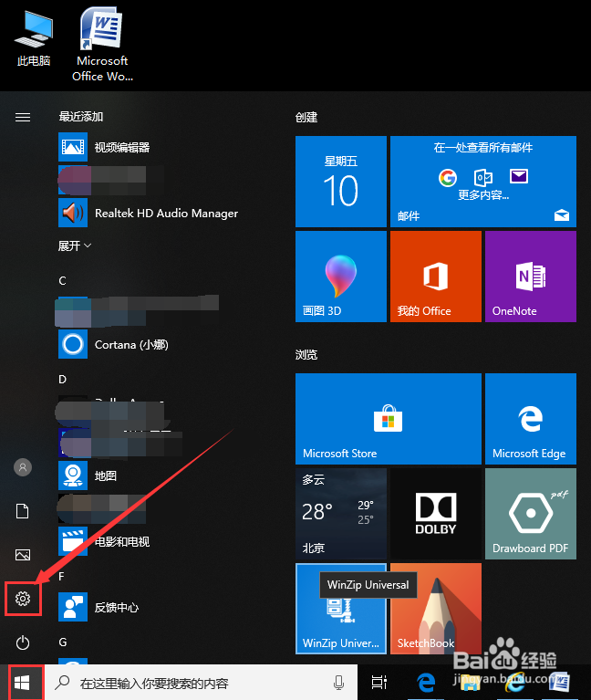Screen dimensions: 591x700
Task: Click the microphone icon in search box
Action: click(x=338, y=683)
